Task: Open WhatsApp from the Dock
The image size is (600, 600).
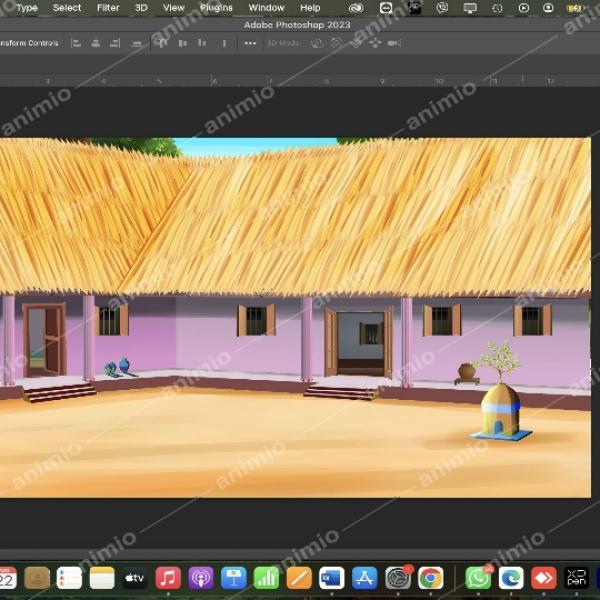Action: pyautogui.click(x=478, y=578)
